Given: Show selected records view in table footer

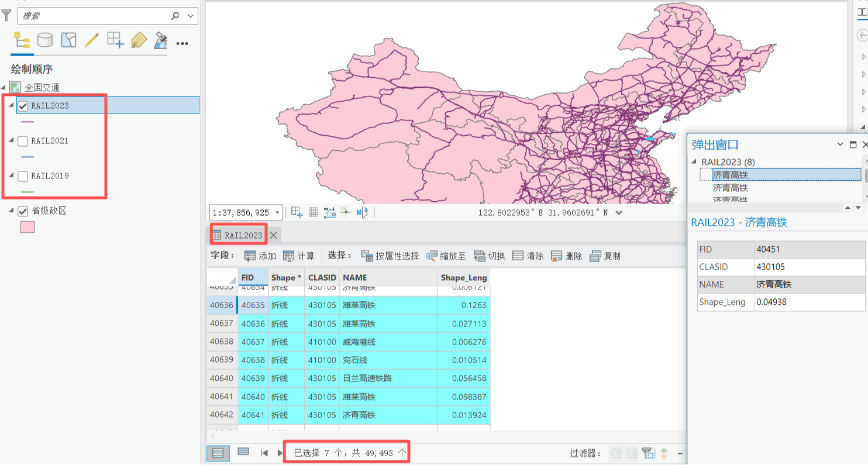Looking at the screenshot, I should point(244,452).
